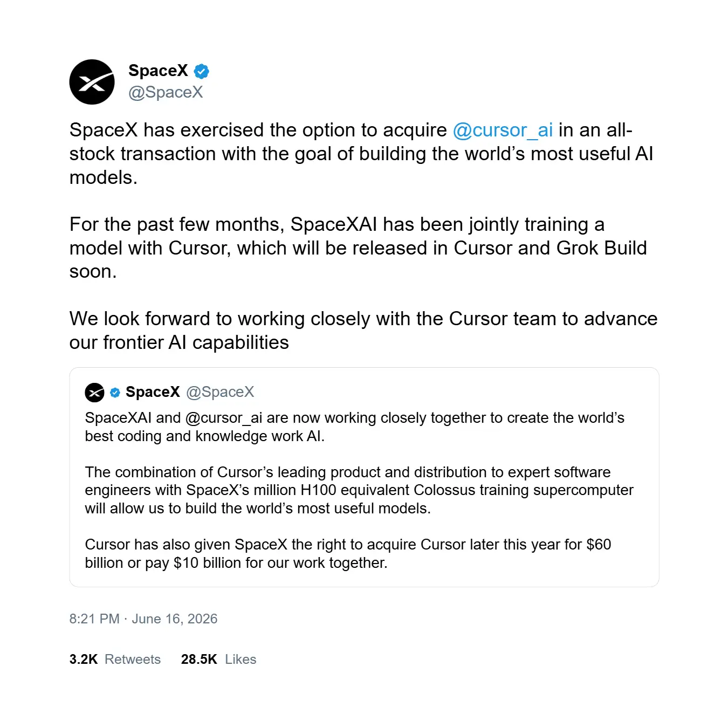Click the bold SpaceX display name at top

tap(158, 71)
